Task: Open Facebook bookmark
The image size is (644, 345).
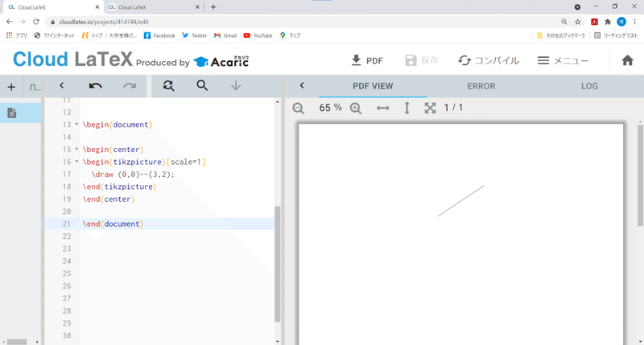Action: coord(159,35)
